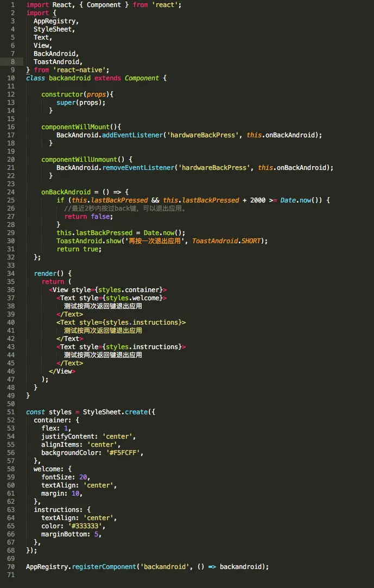Click super(props) call on line 13
The height and width of the screenshot is (588, 374).
tap(79, 103)
